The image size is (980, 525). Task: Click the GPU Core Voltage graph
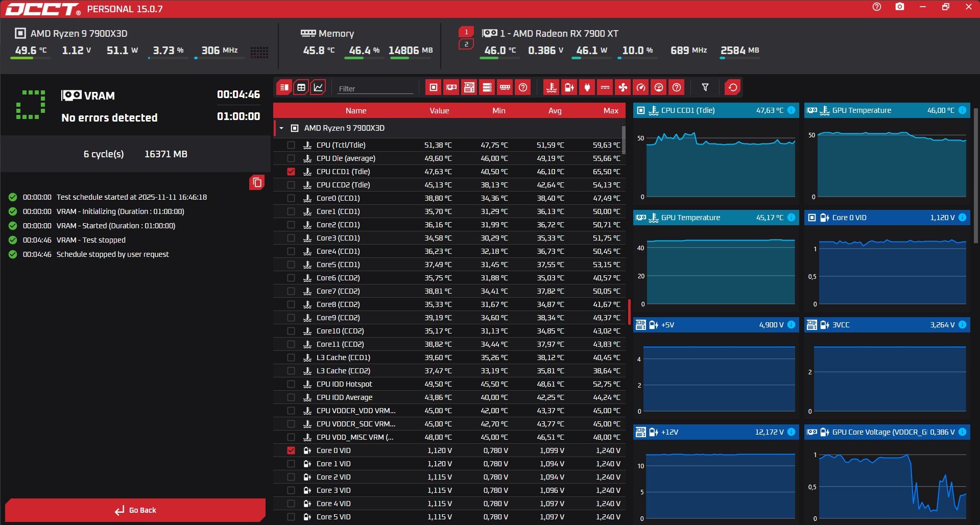tap(887, 483)
